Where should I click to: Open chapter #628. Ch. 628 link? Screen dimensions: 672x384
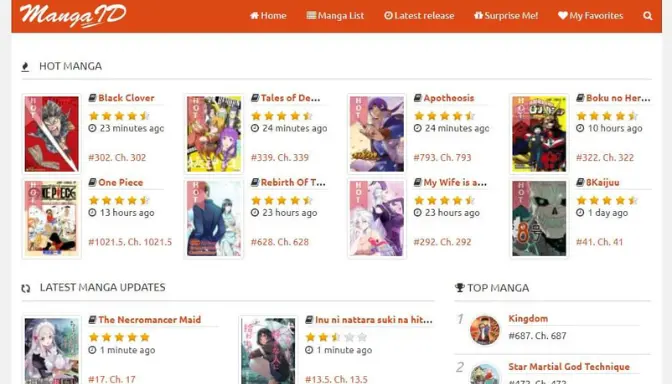pos(279,242)
